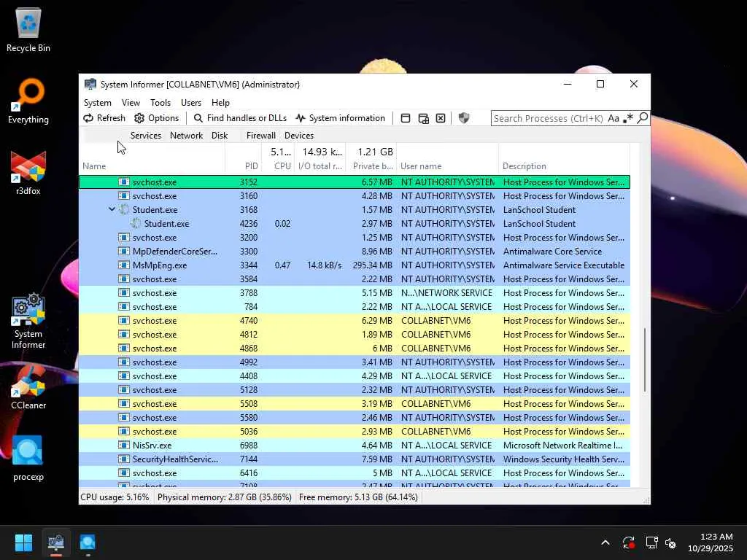Click the magnifier icon in search box
747x560 pixels.
pos(642,117)
